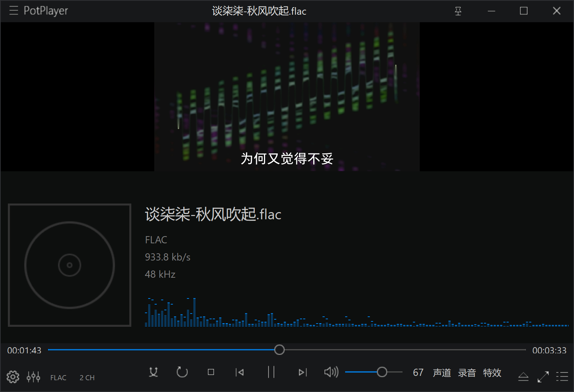Open the 声道 audio channel menu
Screen dimensions: 574x392
[442, 373]
